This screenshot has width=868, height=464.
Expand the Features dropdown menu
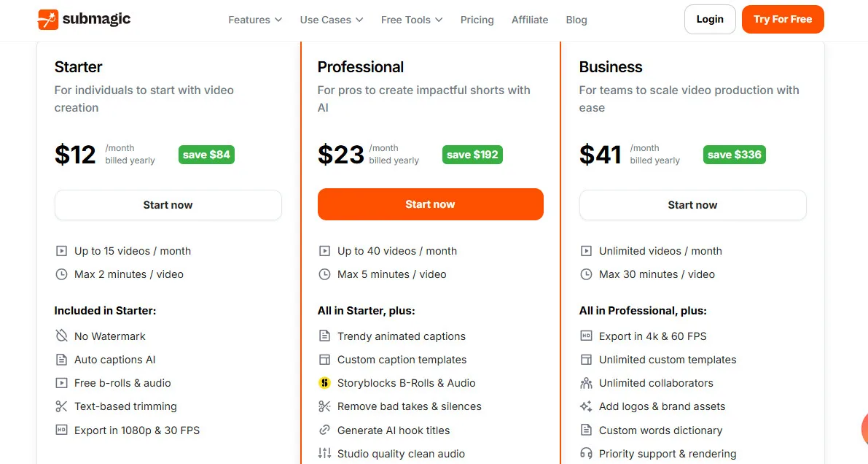254,20
